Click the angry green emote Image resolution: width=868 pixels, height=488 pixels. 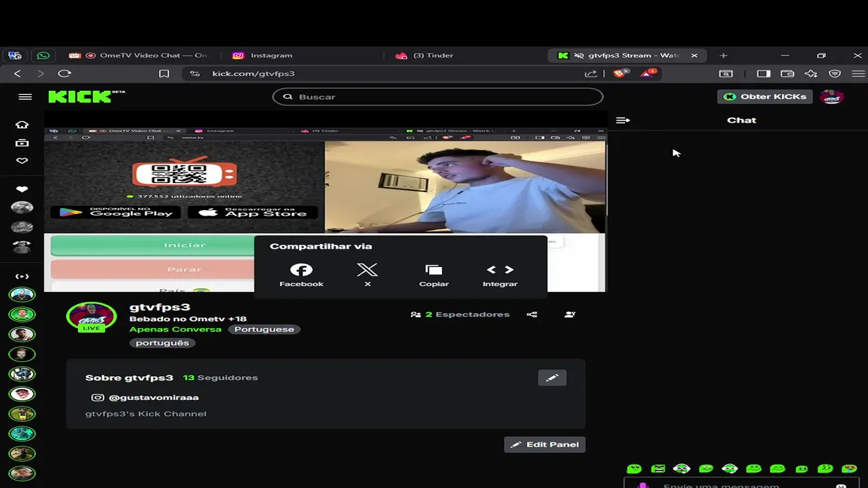coord(658,468)
